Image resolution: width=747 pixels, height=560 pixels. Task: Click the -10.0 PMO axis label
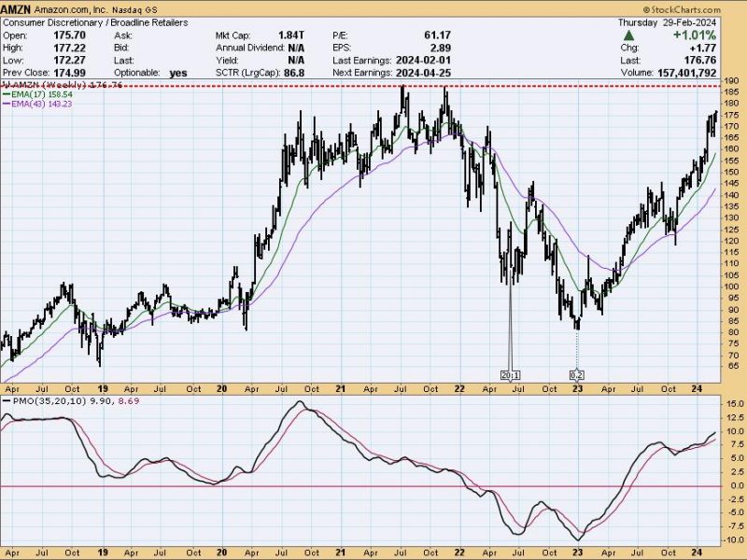pos(734,540)
